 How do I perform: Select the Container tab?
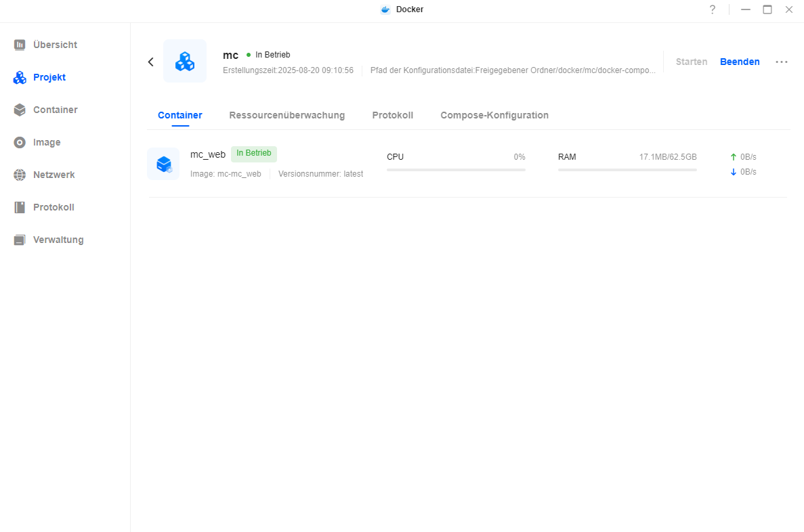point(179,115)
